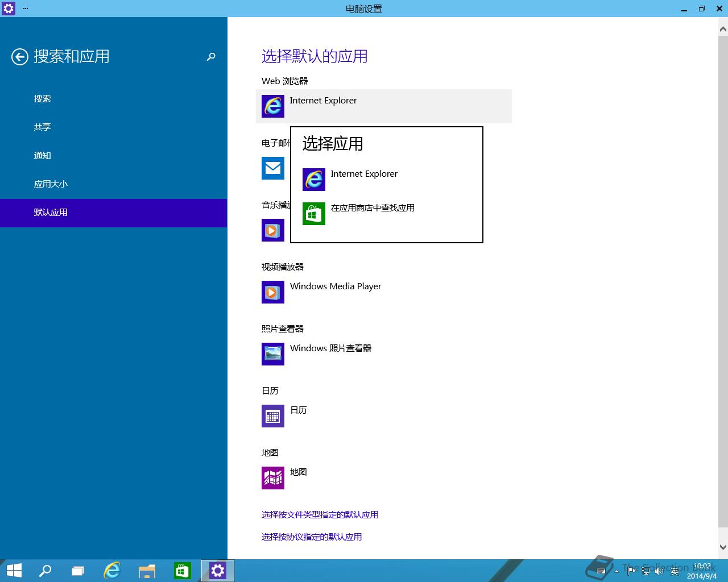Open the Action Center flag icon
This screenshot has width=728, height=582.
point(631,571)
